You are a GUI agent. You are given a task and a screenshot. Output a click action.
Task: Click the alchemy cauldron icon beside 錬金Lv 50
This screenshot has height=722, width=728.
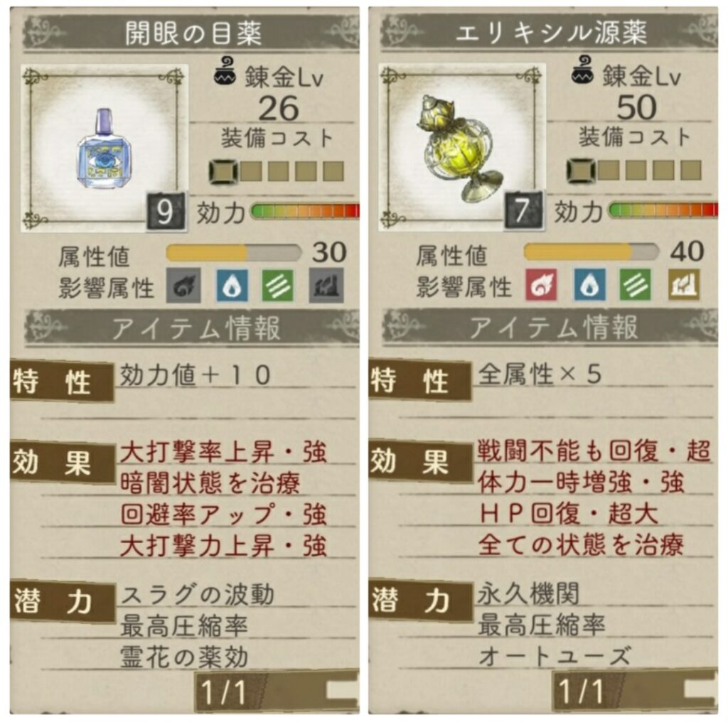coord(583,70)
